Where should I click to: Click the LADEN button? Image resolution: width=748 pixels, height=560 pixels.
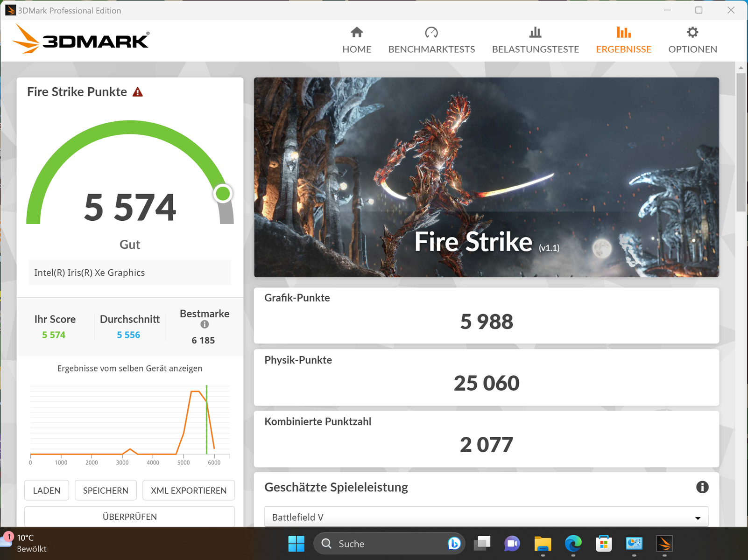[x=47, y=490]
